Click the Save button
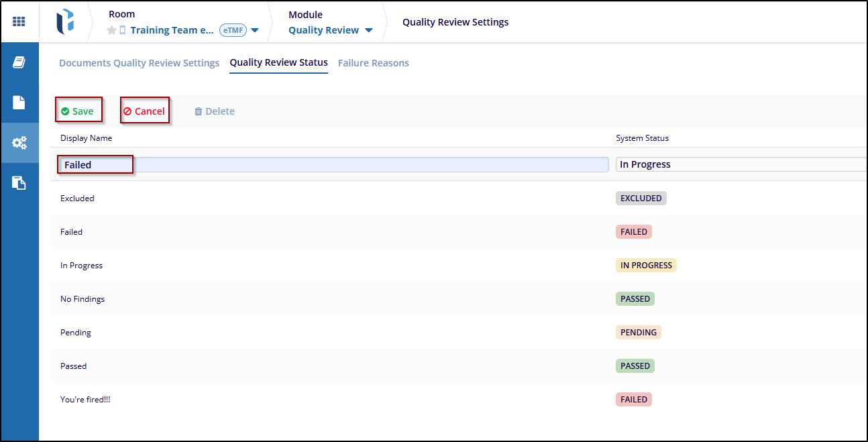The height and width of the screenshot is (442, 868). coord(78,111)
